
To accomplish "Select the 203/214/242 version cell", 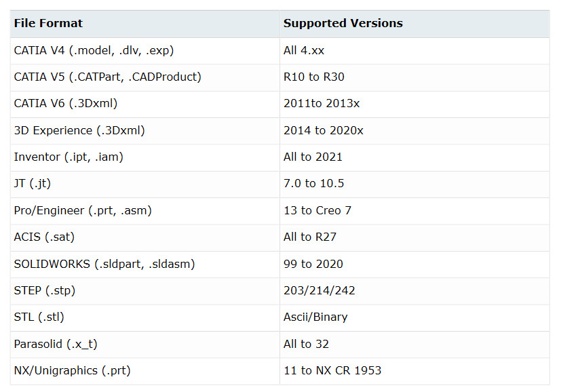I will tap(319, 291).
